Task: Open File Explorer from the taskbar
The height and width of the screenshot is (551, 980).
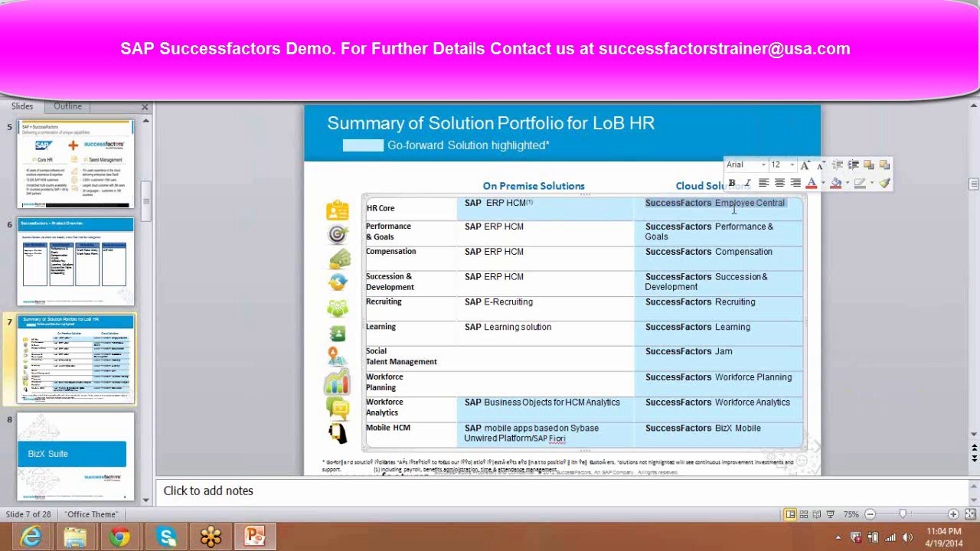Action: click(x=75, y=537)
